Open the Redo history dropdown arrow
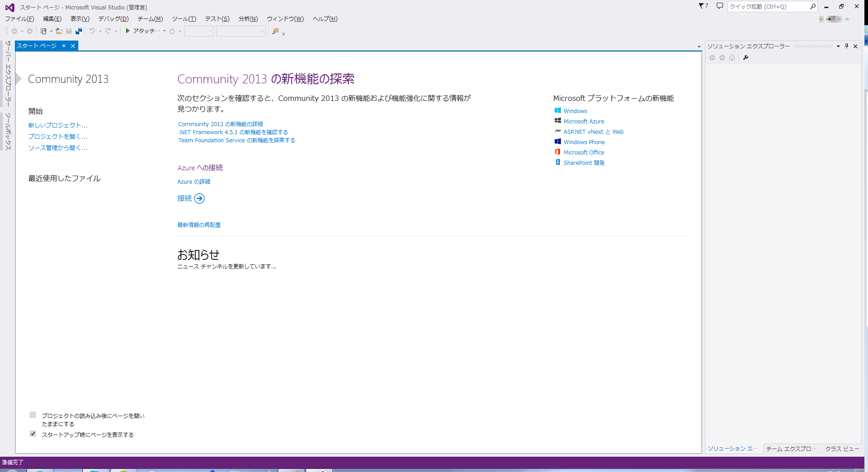Viewport: 868px width, 472px height. [x=116, y=31]
